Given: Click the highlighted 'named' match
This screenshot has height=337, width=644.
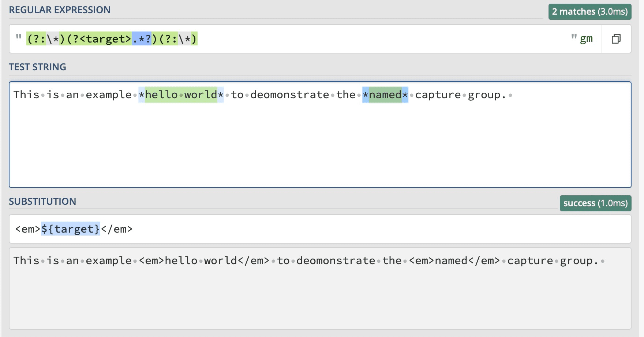Looking at the screenshot, I should point(385,95).
